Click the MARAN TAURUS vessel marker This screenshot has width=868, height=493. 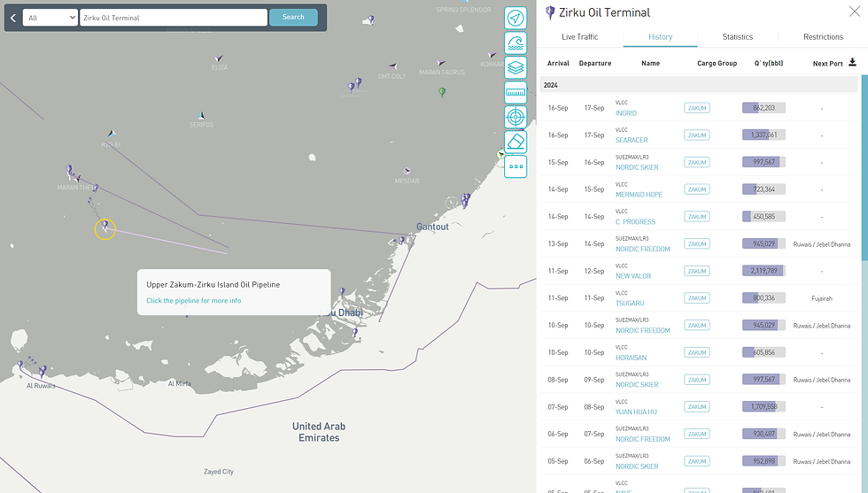(x=441, y=63)
